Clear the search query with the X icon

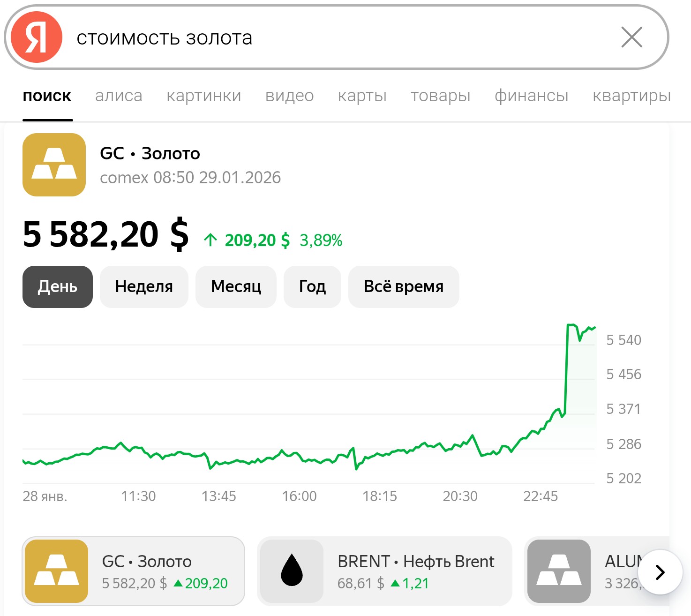631,38
